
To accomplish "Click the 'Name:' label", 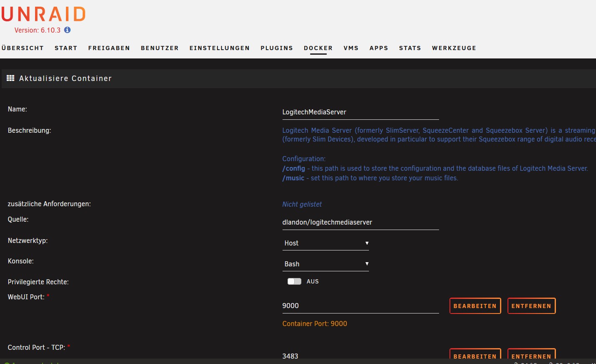I will (17, 109).
